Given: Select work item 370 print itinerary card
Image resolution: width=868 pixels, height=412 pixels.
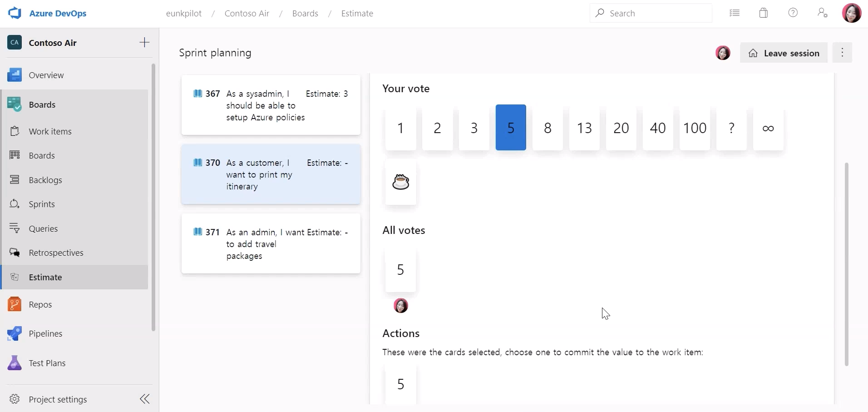Looking at the screenshot, I should coord(271,174).
